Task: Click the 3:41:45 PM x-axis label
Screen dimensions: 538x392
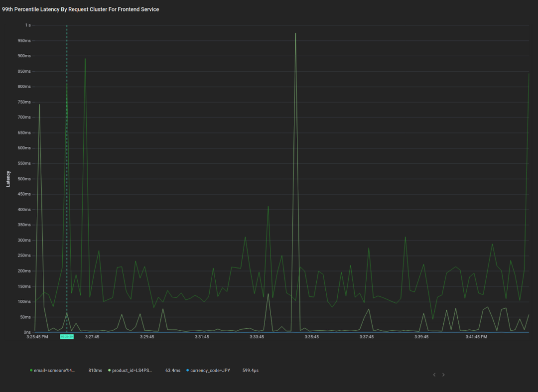Action: [x=476, y=337]
